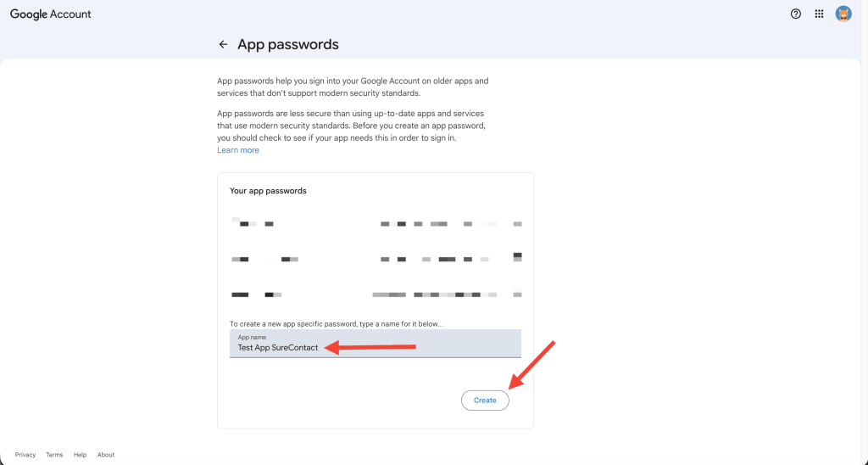
Task: Click the App passwords page title
Action: 288,44
